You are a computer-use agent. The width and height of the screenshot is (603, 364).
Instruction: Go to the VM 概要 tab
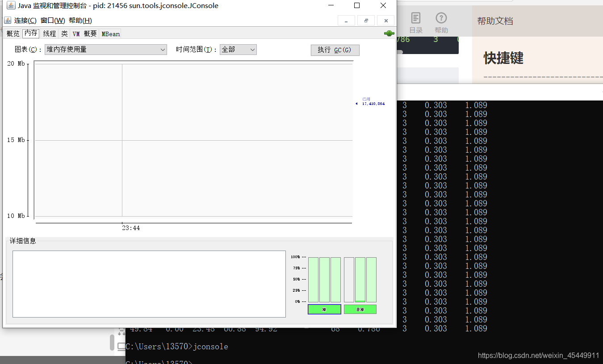pyautogui.click(x=84, y=33)
